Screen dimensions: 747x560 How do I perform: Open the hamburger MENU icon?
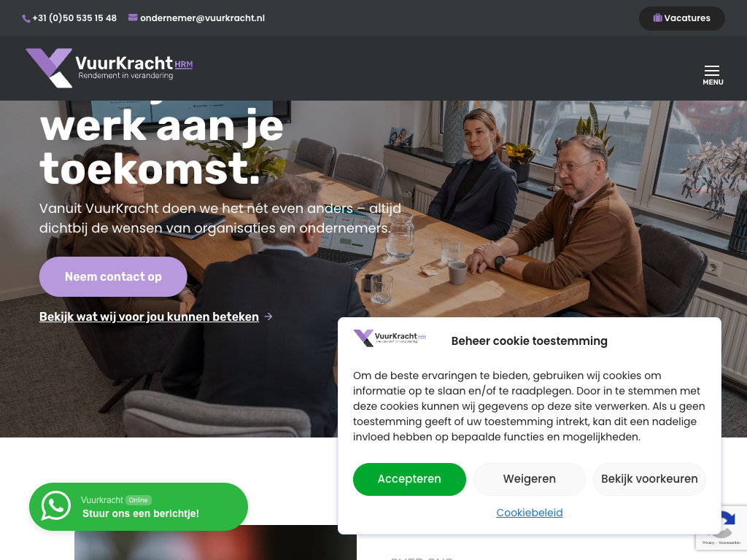click(712, 75)
